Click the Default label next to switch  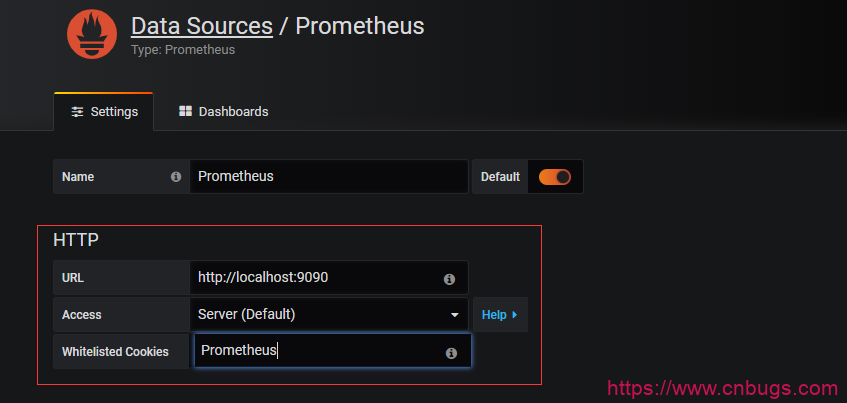coord(500,177)
